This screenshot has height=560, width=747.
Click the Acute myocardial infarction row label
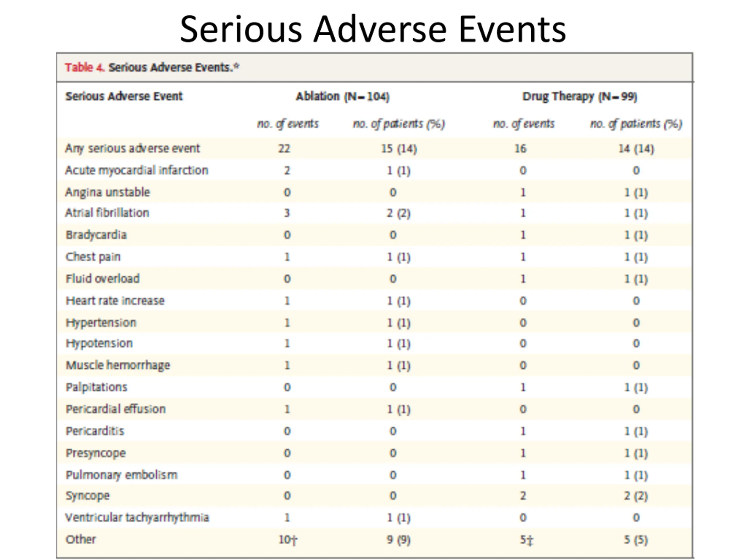coord(137,170)
